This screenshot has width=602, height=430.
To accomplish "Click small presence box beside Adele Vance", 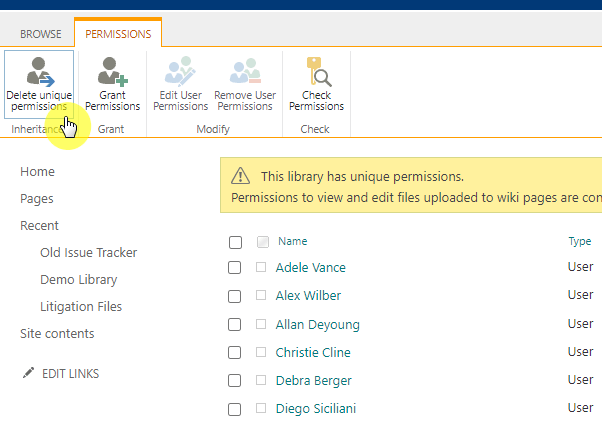I will [x=261, y=267].
